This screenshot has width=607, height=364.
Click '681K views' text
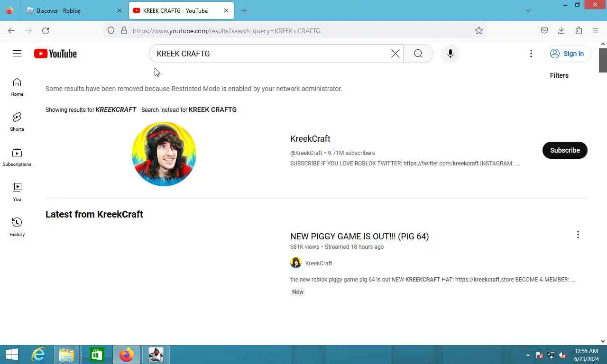[304, 247]
